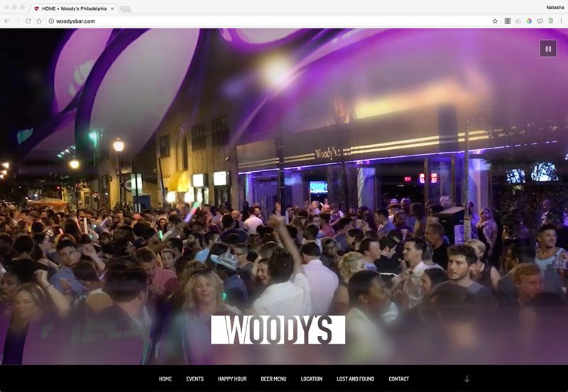The image size is (568, 392).
Task: Open the LOCATION page
Action: click(312, 379)
